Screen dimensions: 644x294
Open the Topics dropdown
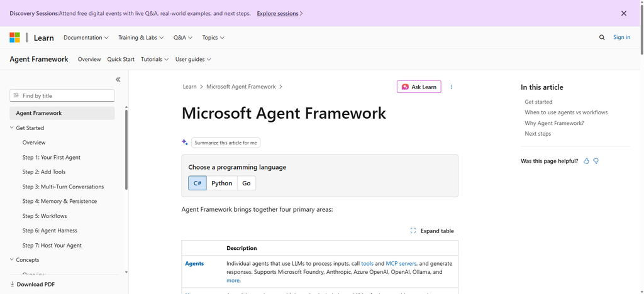click(x=213, y=37)
